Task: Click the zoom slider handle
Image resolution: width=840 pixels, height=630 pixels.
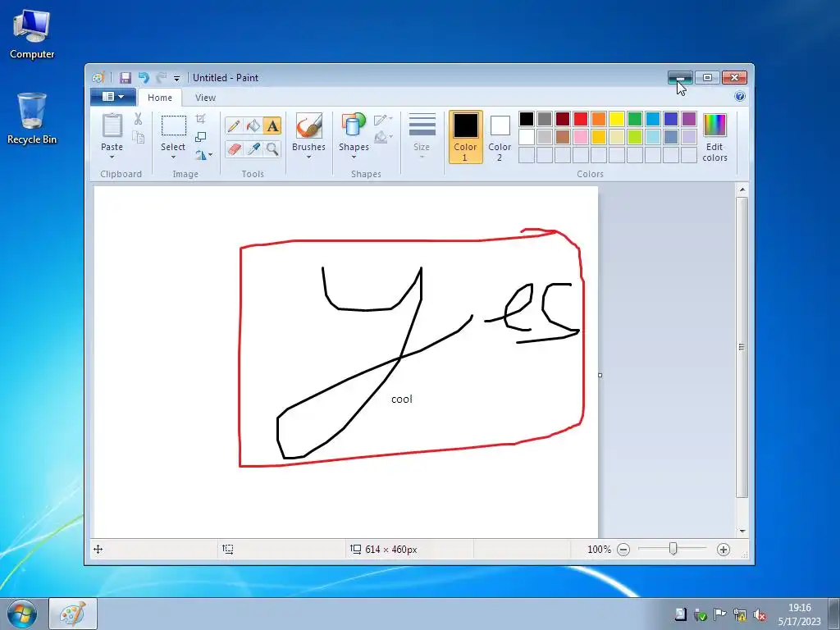Action: click(673, 549)
